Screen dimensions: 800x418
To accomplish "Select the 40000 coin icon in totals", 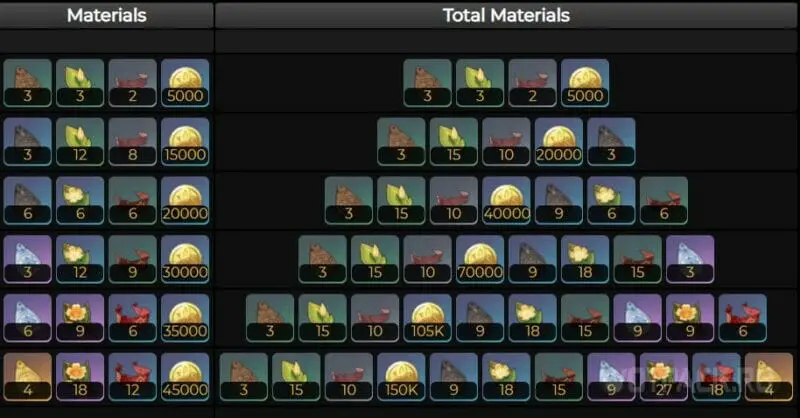I will click(507, 201).
